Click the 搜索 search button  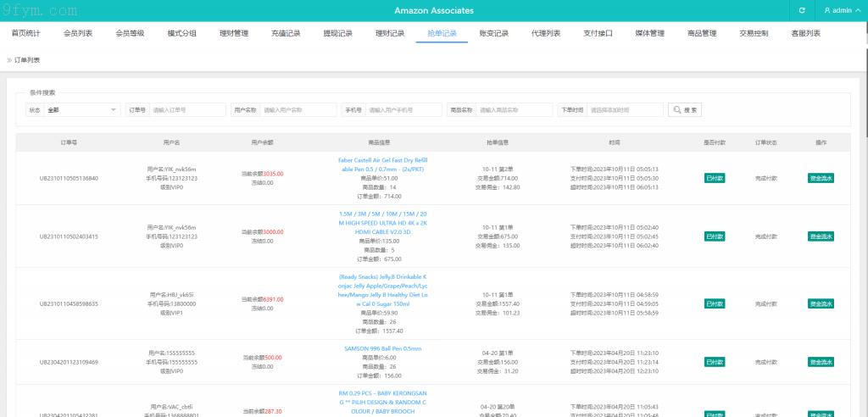coord(684,110)
